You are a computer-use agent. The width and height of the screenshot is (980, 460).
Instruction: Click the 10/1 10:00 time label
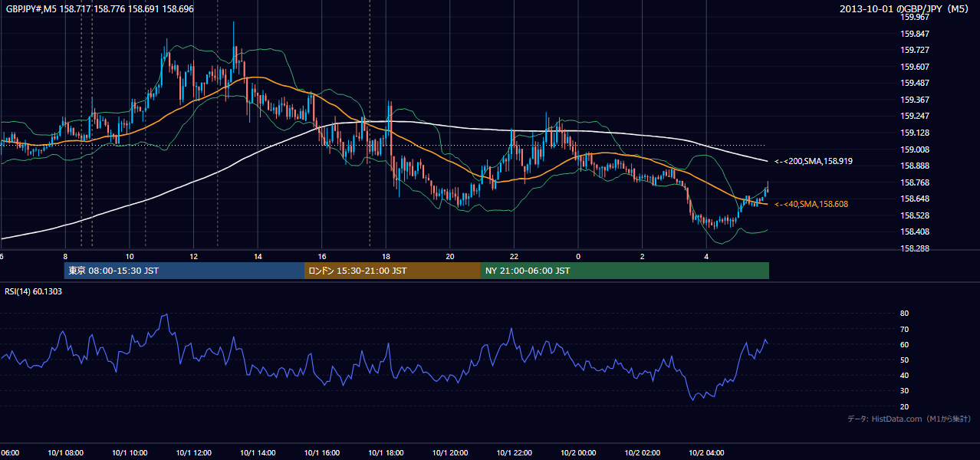[x=130, y=453]
